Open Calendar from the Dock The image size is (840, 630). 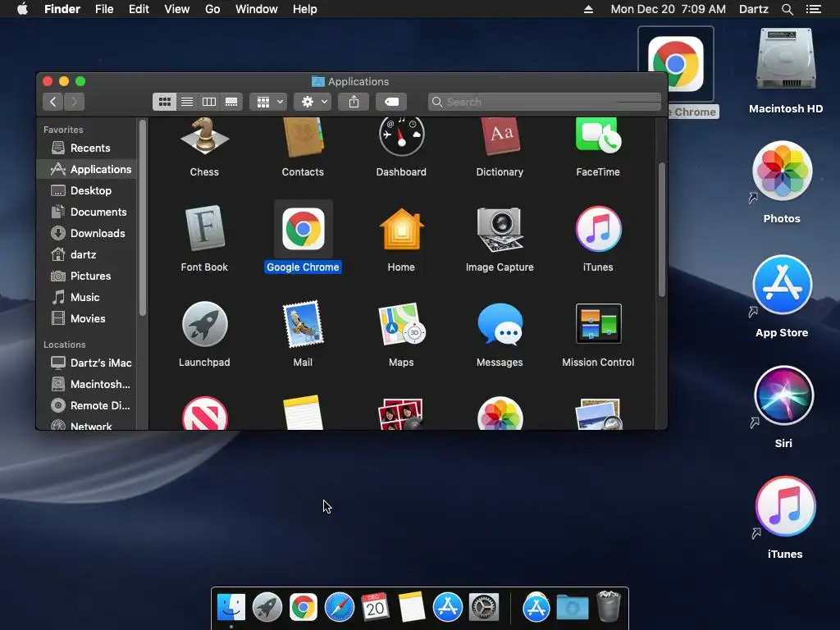click(x=375, y=608)
